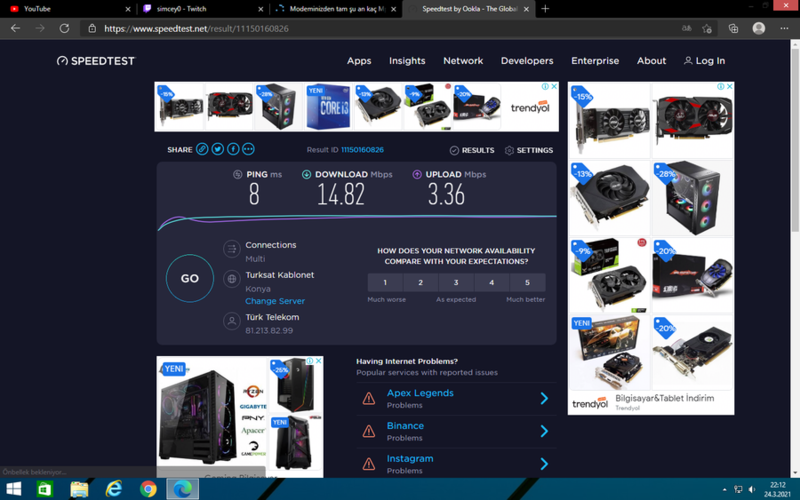Open File Explorer taskbar icon

79,489
